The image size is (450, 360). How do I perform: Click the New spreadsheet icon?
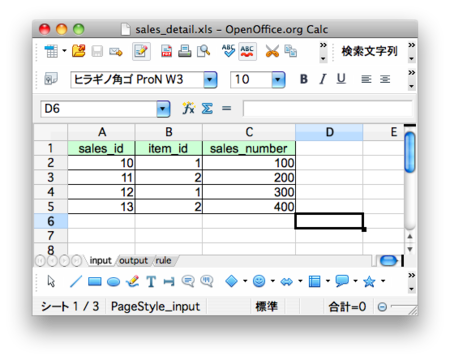51,51
